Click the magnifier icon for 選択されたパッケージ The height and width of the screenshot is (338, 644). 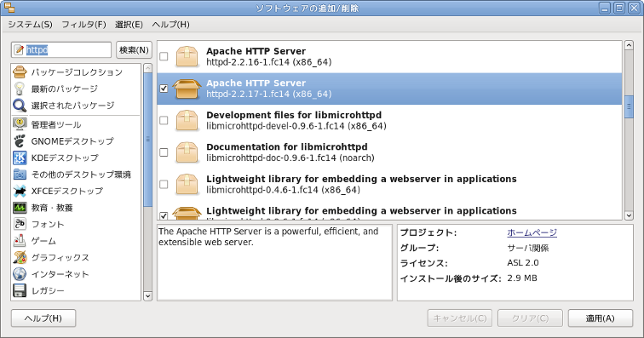[20, 106]
